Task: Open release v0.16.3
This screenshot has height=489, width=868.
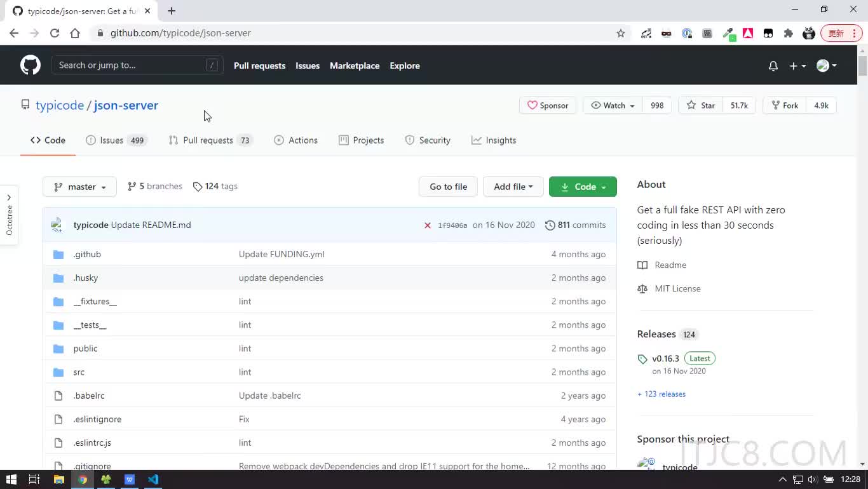Action: click(x=665, y=358)
